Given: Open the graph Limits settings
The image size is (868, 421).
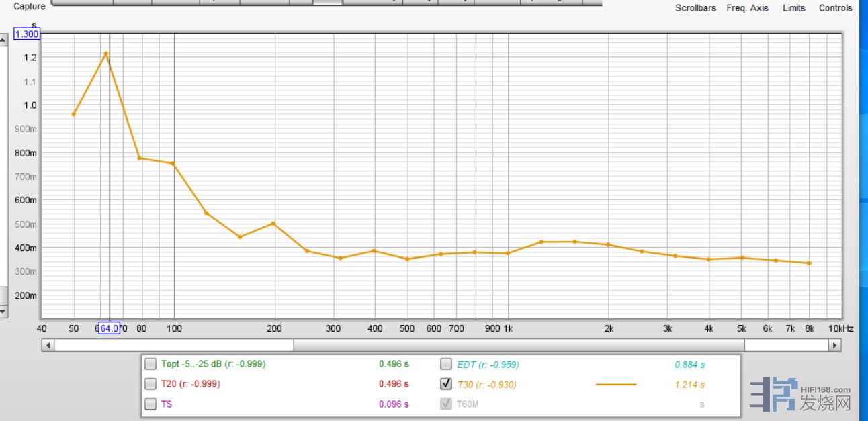Looking at the screenshot, I should [x=793, y=8].
